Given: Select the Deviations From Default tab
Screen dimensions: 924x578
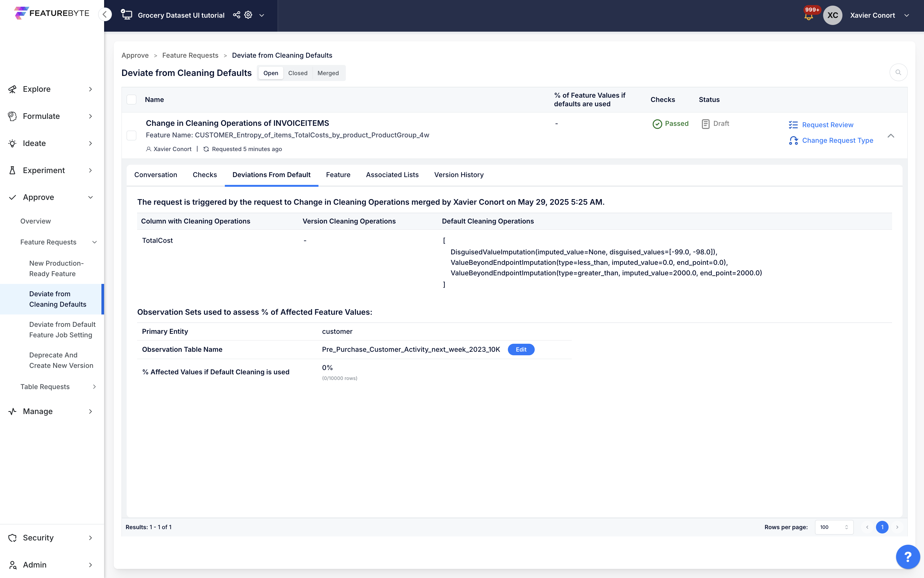Looking at the screenshot, I should [271, 175].
